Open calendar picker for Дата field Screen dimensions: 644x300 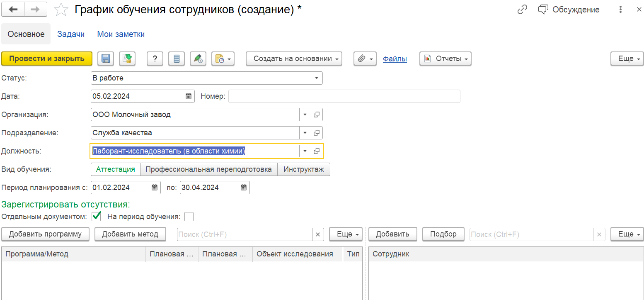click(189, 96)
